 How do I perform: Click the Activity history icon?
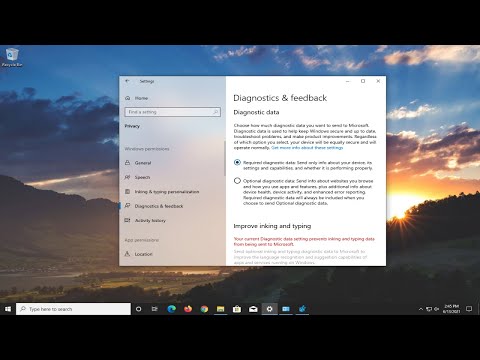pyautogui.click(x=127, y=220)
